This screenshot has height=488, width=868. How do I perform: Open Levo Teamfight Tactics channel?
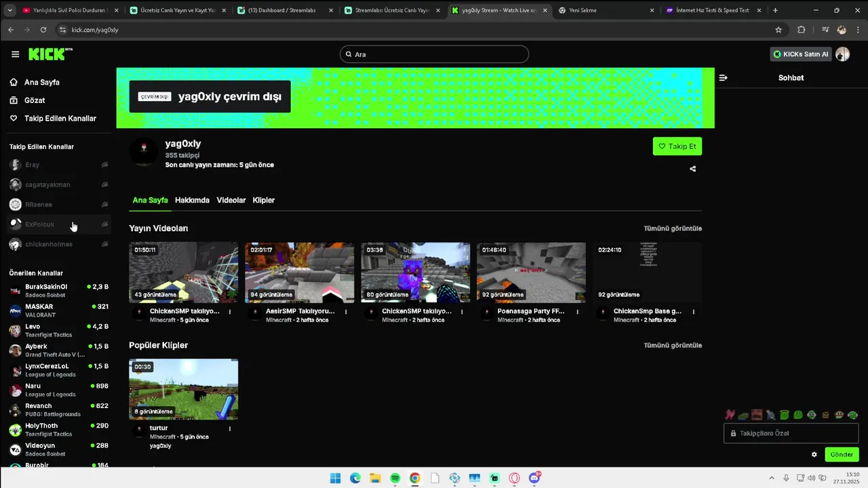coord(59,330)
